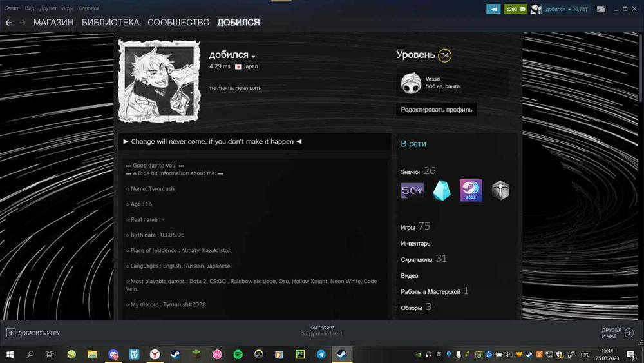Open Task View on taskbar
Image resolution: width=644 pixels, height=363 pixels.
[x=50, y=355]
